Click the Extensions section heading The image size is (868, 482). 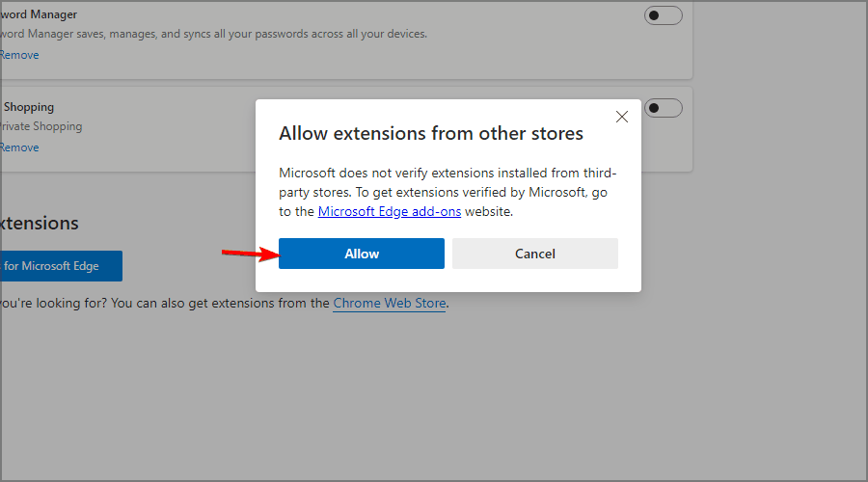coord(39,223)
